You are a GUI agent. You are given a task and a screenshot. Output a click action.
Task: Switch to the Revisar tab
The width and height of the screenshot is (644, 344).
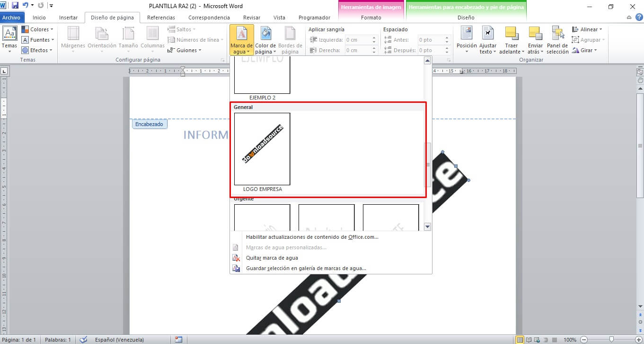click(252, 18)
